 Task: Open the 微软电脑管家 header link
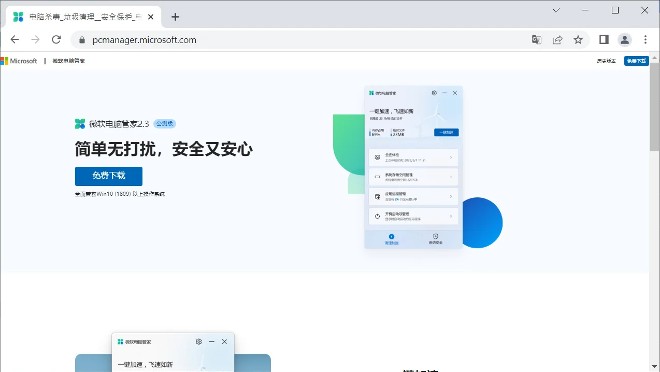[x=69, y=61]
